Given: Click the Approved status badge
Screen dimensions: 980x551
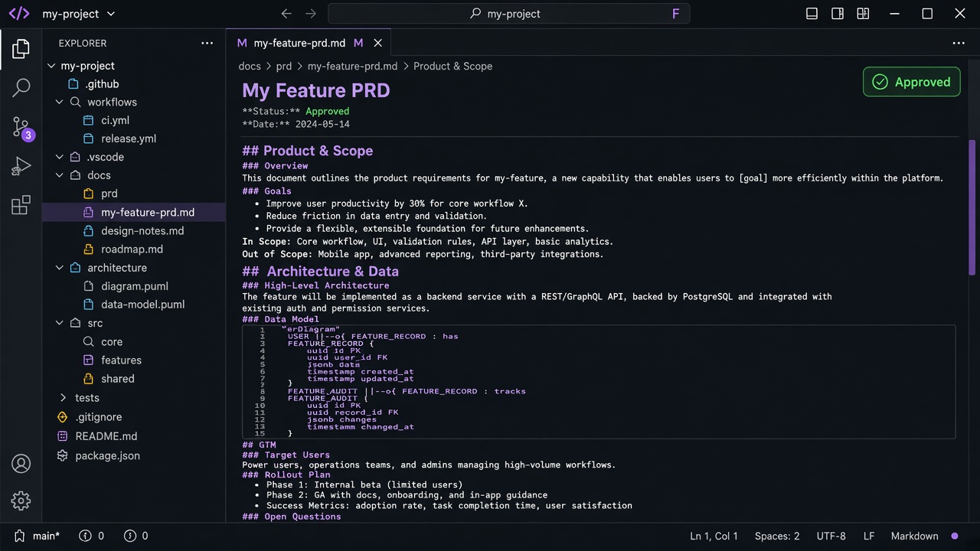Looking at the screenshot, I should pyautogui.click(x=911, y=82).
